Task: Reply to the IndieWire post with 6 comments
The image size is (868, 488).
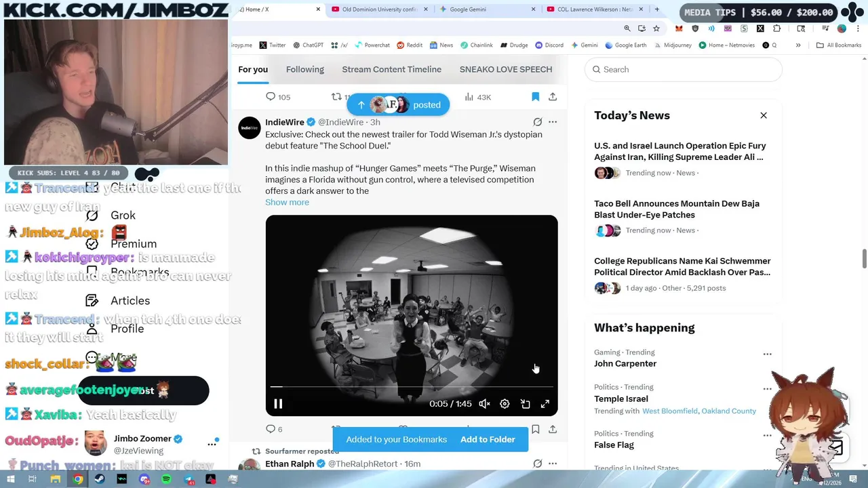Action: (274, 429)
